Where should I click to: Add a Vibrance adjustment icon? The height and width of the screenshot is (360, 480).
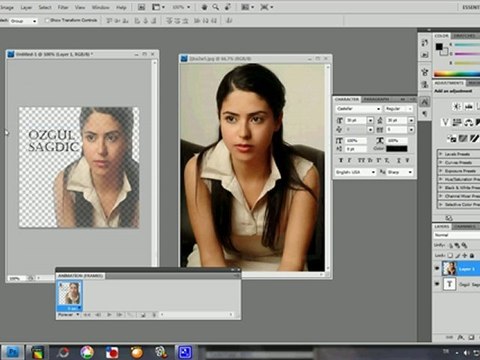pyautogui.click(x=445, y=123)
